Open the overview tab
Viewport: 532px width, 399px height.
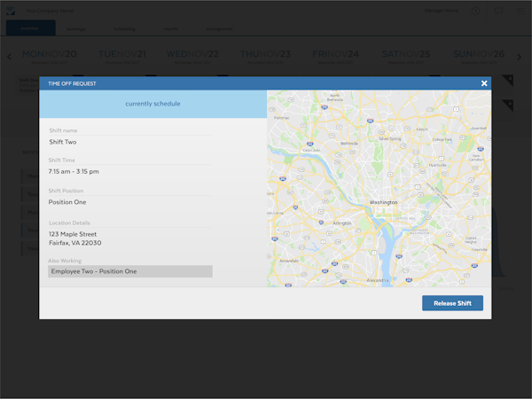[x=30, y=28]
